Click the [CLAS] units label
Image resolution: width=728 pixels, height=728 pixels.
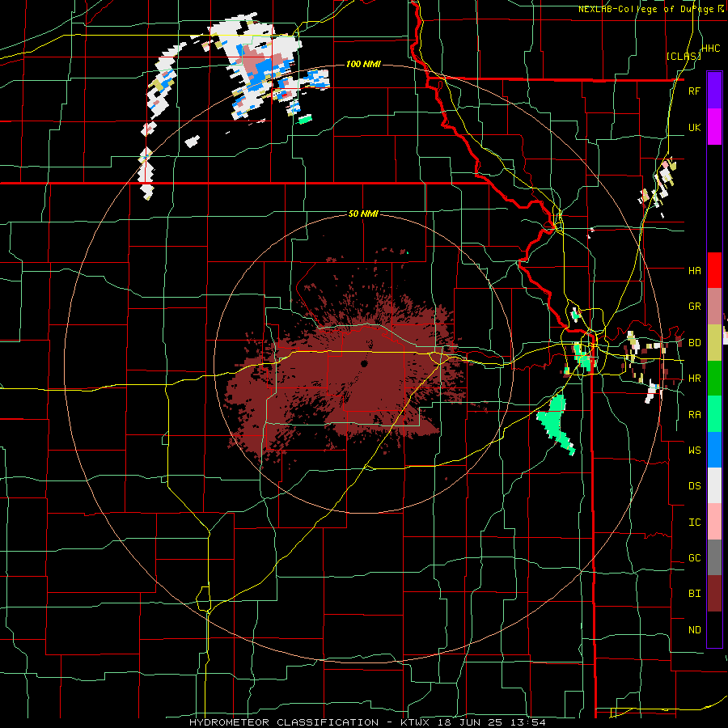point(684,57)
